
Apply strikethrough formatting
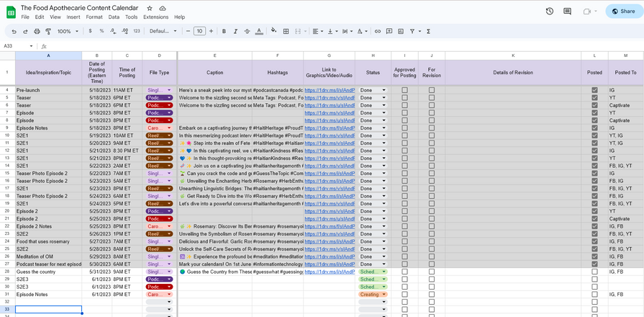coord(247,31)
